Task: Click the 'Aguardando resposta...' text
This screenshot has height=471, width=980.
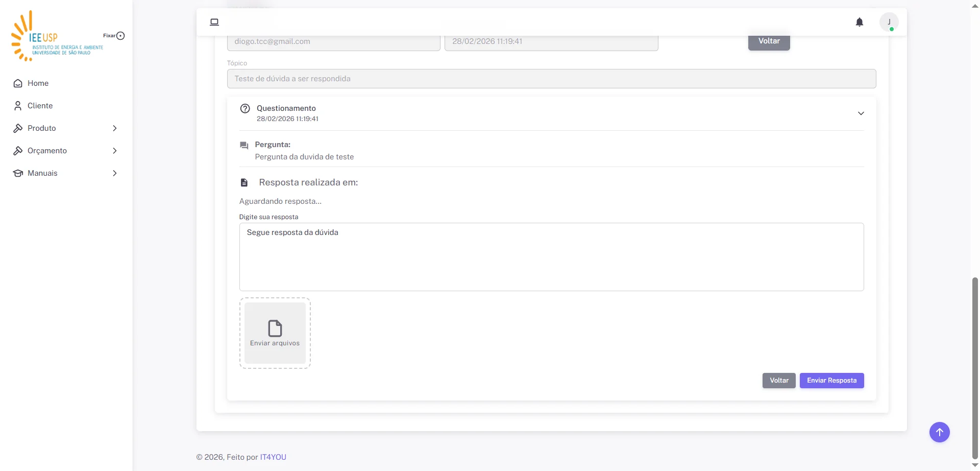Action: coord(280,201)
